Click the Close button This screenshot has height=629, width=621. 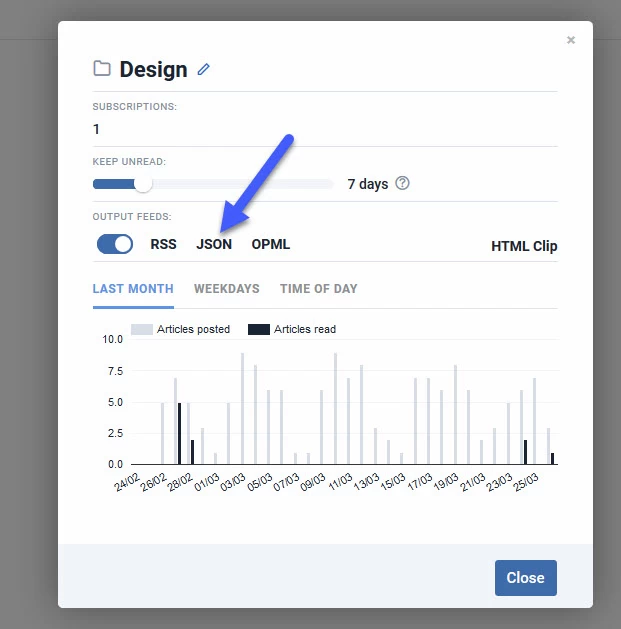(x=526, y=578)
